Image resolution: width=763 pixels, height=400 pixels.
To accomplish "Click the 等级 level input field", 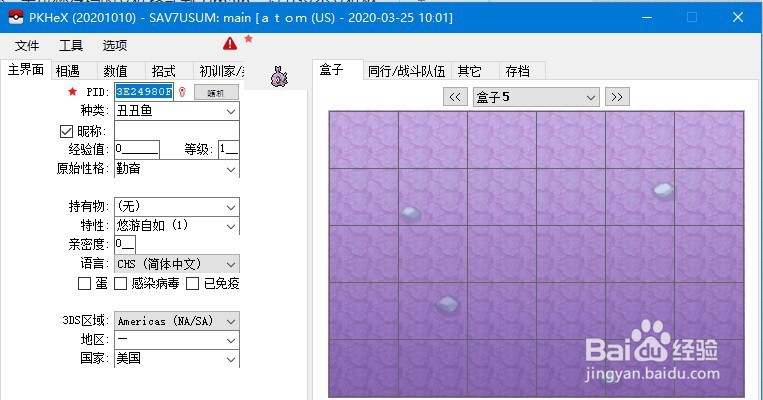I will click(228, 149).
